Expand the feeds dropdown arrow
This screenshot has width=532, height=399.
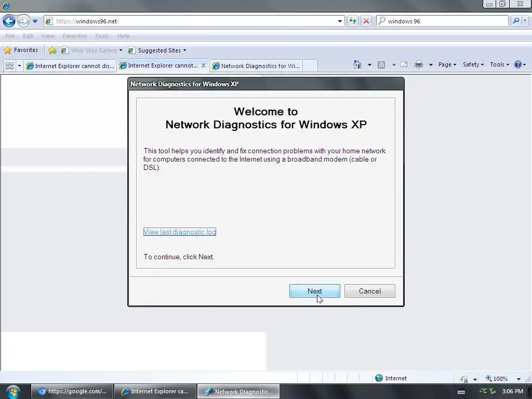click(x=394, y=64)
